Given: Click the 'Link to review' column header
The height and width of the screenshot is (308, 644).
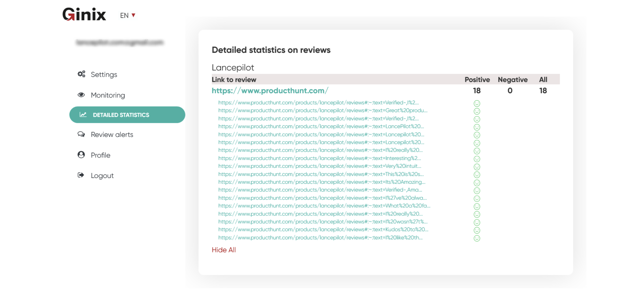Looking at the screenshot, I should tap(234, 80).
